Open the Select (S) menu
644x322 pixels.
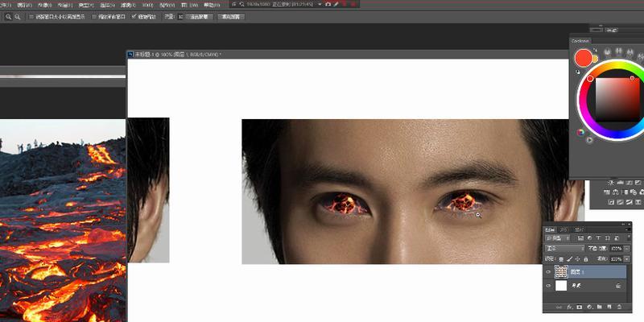(108, 5)
